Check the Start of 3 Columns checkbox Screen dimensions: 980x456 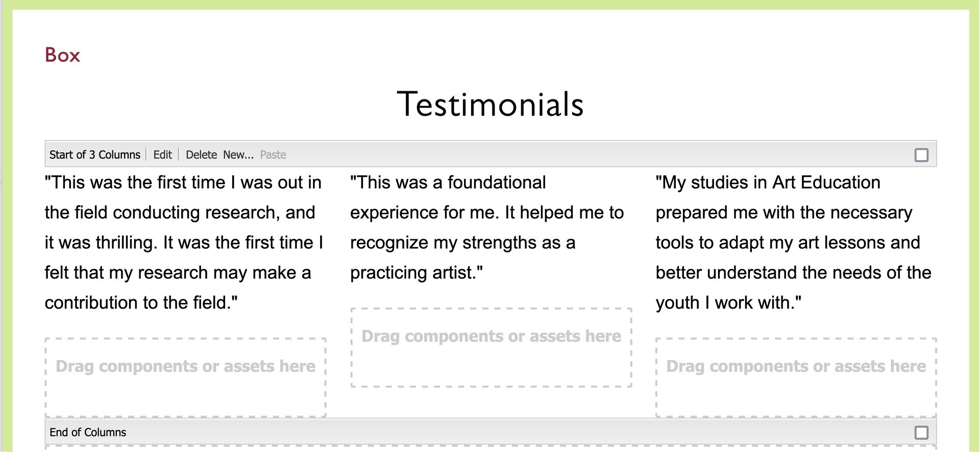tap(921, 155)
